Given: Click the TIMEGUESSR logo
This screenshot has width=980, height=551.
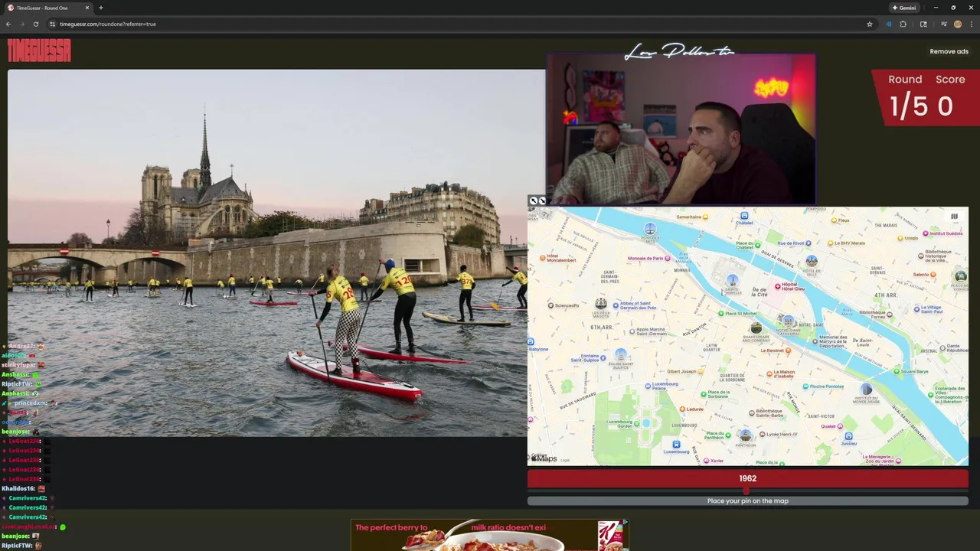Looking at the screenshot, I should (39, 51).
